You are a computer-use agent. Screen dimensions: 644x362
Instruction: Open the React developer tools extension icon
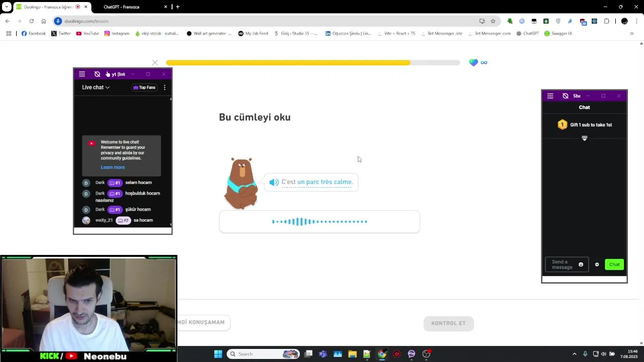[594, 21]
